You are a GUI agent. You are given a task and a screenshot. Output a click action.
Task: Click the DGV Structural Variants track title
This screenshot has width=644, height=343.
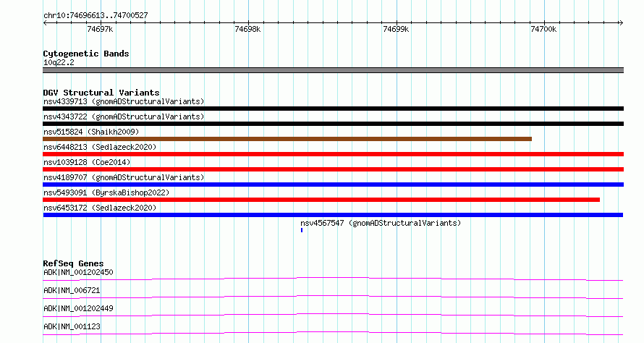point(101,93)
